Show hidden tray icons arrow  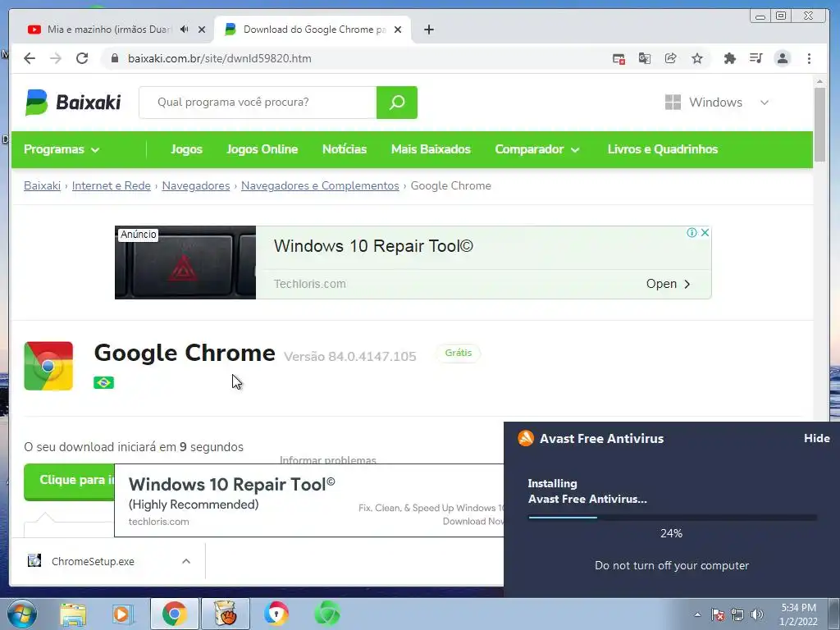coord(697,614)
